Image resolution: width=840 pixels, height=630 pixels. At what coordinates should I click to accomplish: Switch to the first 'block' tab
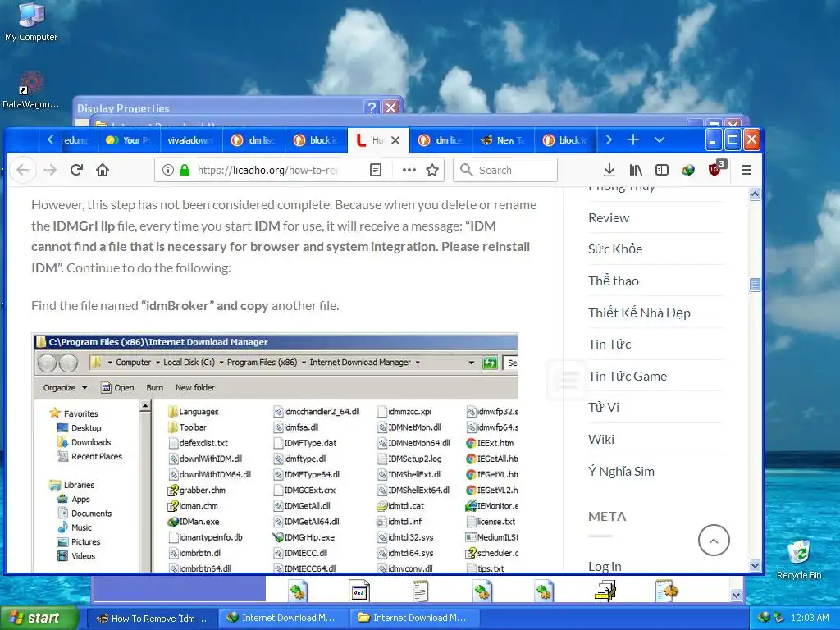(316, 140)
